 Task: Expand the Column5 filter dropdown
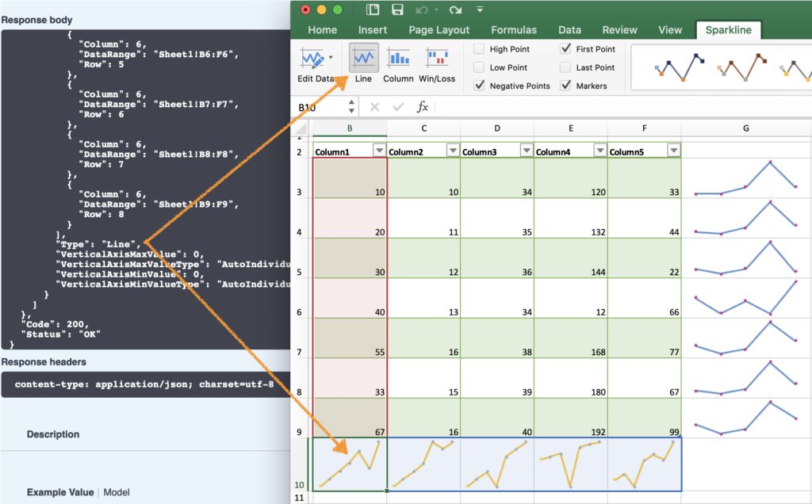click(673, 151)
